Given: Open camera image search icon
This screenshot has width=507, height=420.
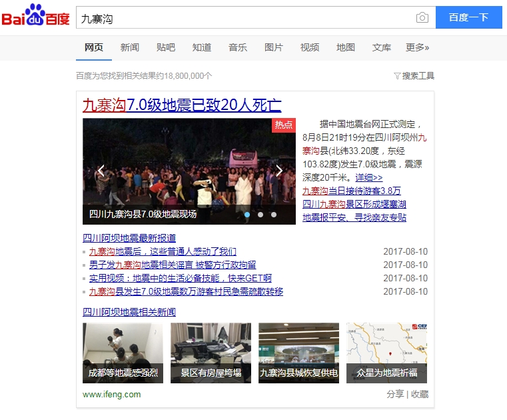Looking at the screenshot, I should 422,18.
